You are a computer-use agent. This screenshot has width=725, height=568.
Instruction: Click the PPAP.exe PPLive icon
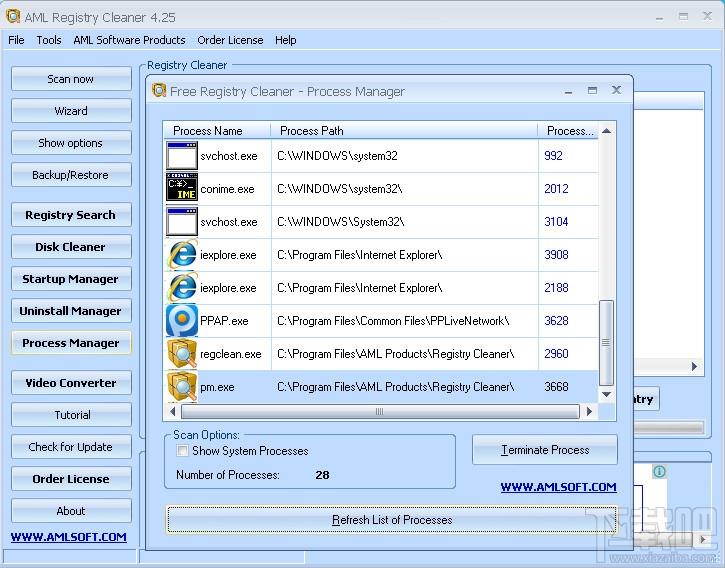pyautogui.click(x=182, y=321)
